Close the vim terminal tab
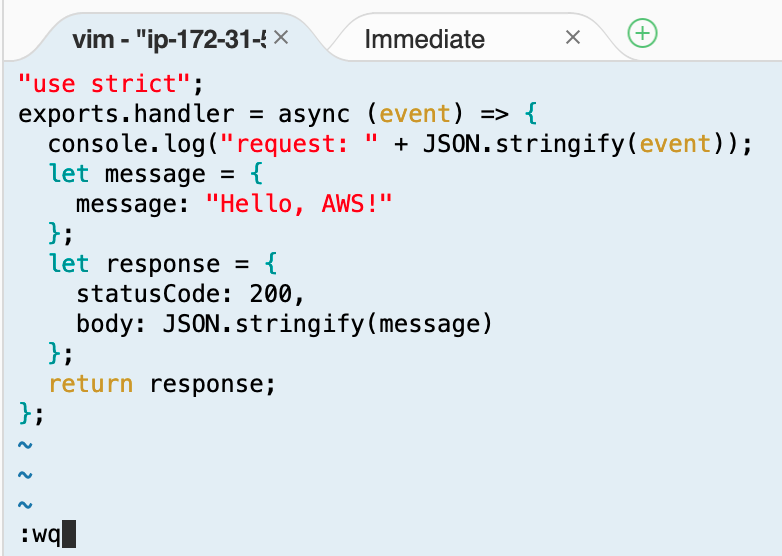This screenshot has width=782, height=556. 281,37
